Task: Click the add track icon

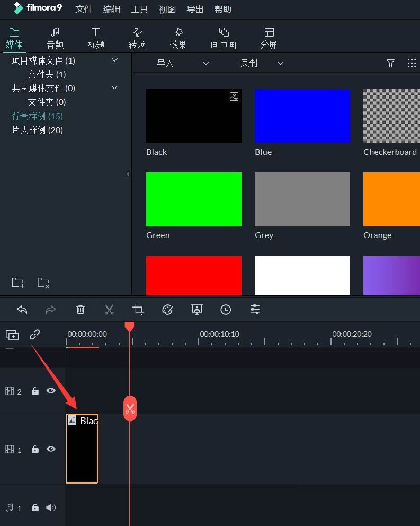Action: (12, 335)
